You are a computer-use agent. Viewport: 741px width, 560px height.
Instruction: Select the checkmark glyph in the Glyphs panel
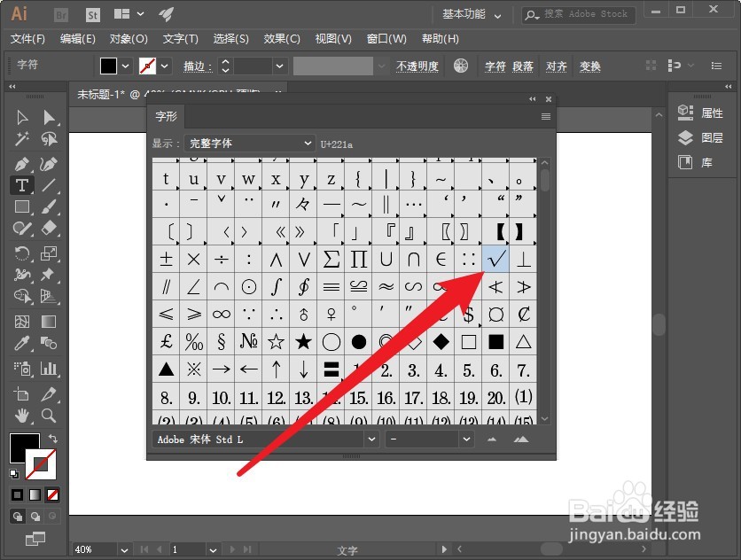[x=495, y=259]
